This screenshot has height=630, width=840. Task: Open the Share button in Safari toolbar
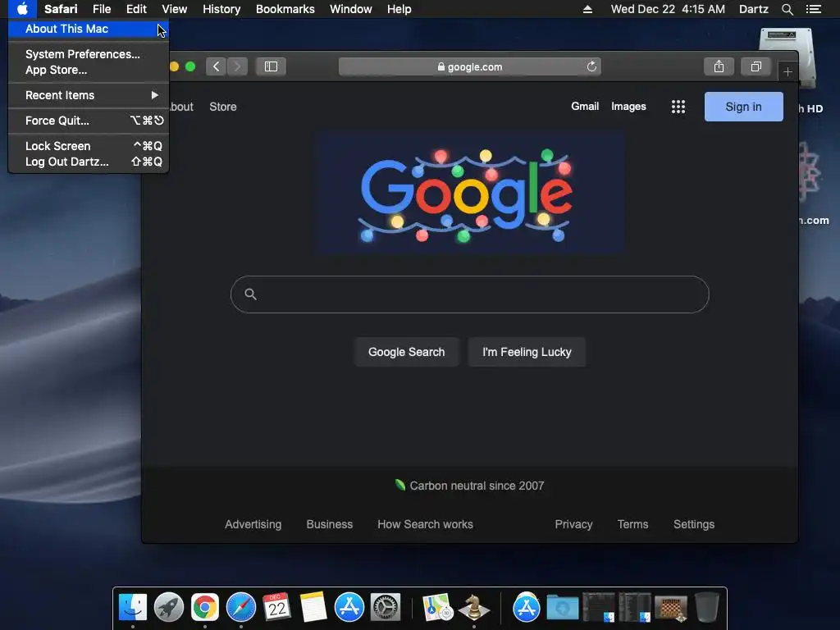click(x=719, y=66)
